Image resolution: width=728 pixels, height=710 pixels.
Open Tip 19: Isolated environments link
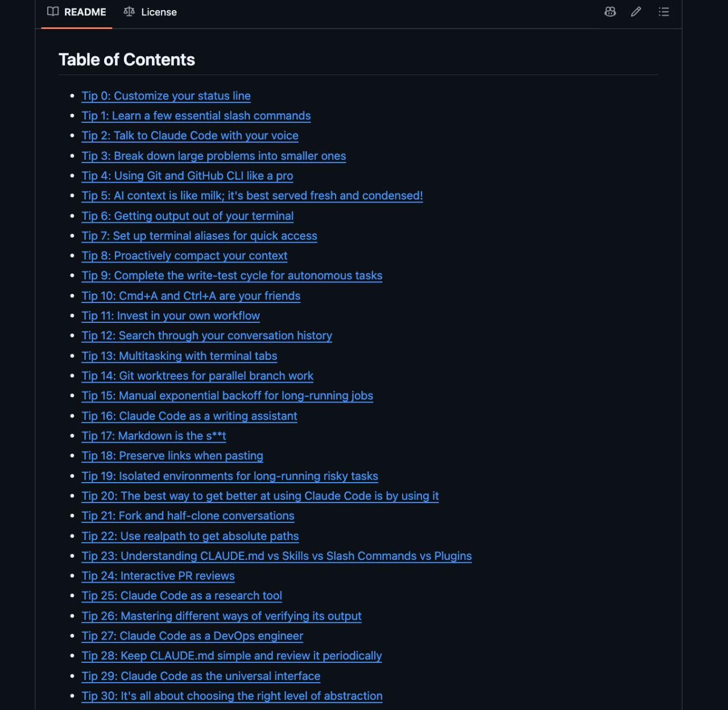(x=230, y=476)
